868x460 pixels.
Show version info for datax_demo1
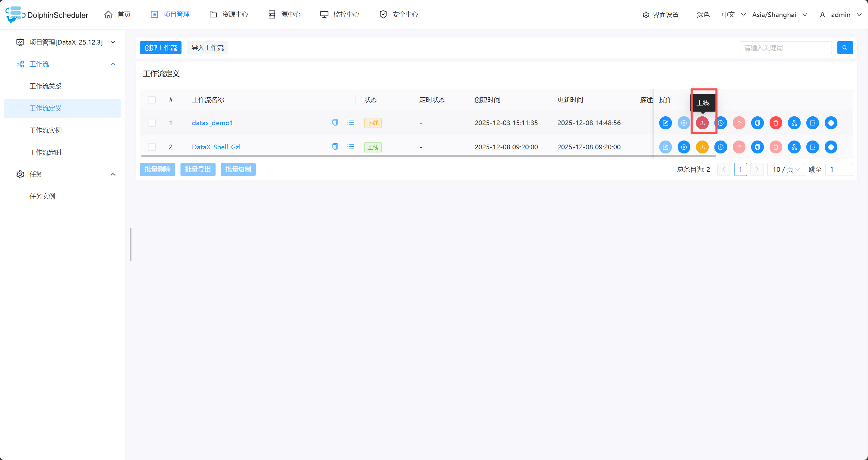click(831, 123)
